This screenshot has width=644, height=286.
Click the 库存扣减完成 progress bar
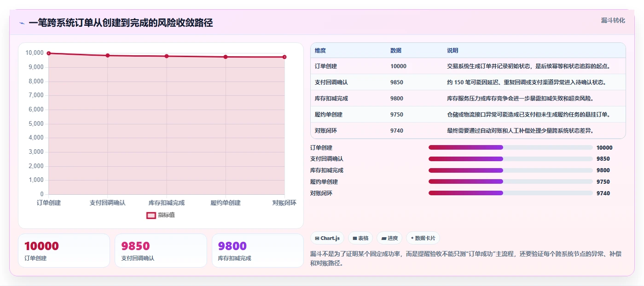click(511, 170)
